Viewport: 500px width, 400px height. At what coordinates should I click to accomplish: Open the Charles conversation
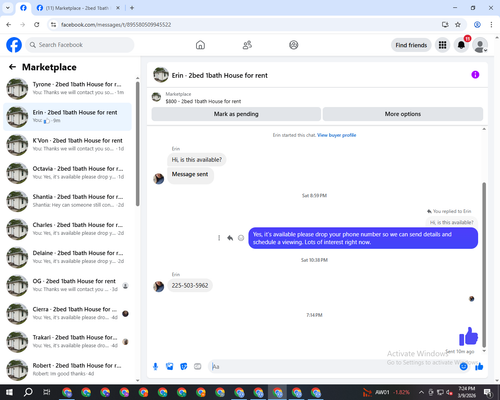point(67,229)
